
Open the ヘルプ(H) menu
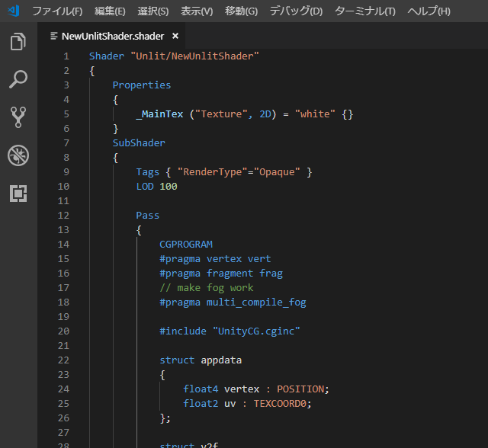pyautogui.click(x=429, y=11)
